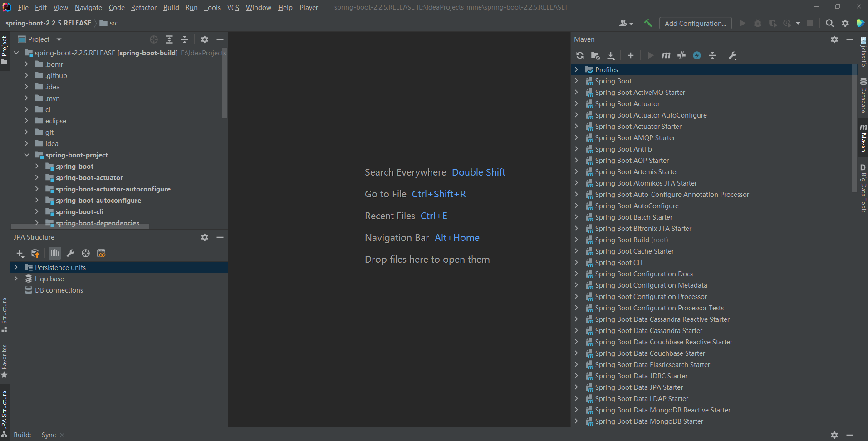Open the Tools menu
The width and height of the screenshot is (868, 441).
tap(212, 8)
